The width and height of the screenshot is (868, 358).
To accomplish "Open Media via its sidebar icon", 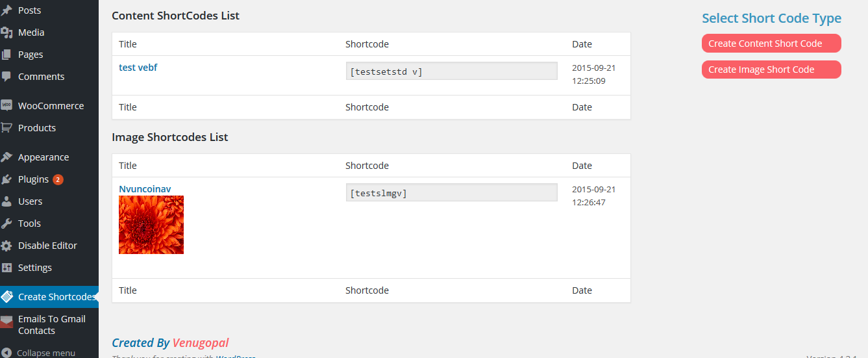I will [6, 32].
